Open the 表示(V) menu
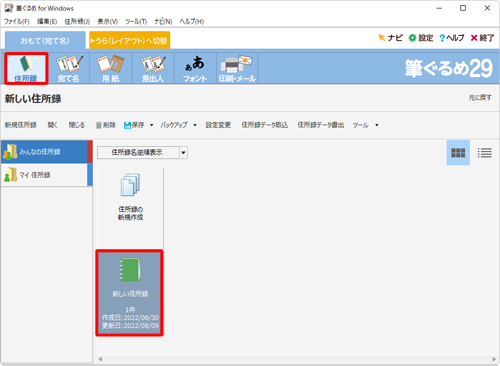 (107, 21)
